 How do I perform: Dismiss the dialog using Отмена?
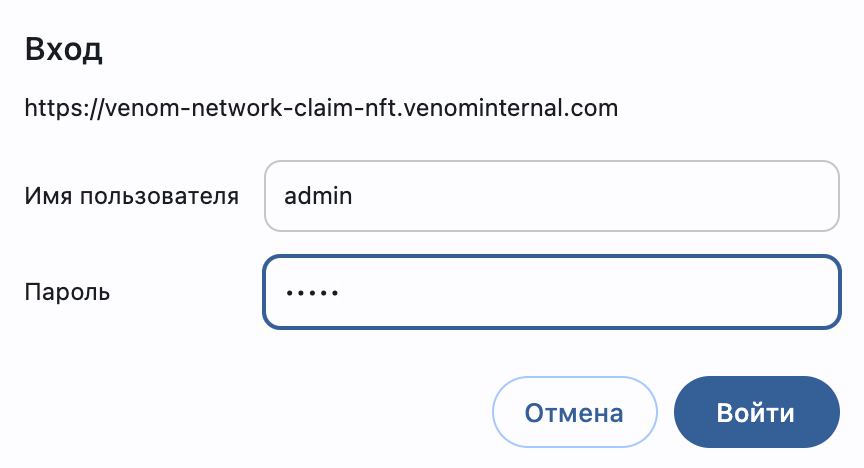coord(574,412)
